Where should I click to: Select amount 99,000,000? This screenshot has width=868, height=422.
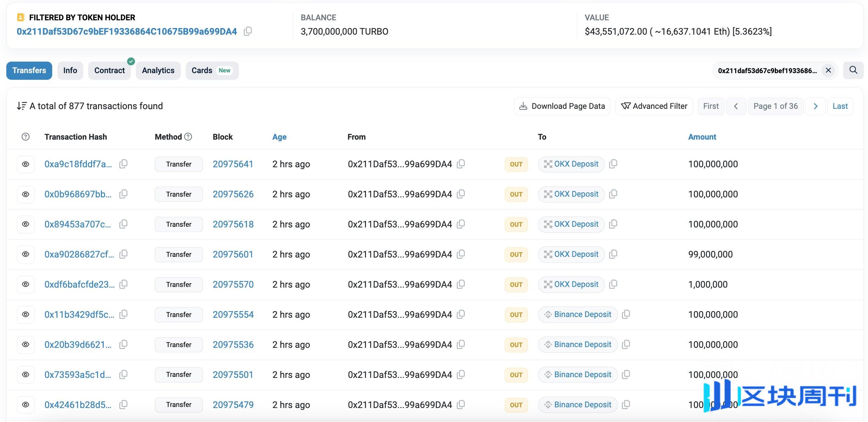click(710, 254)
